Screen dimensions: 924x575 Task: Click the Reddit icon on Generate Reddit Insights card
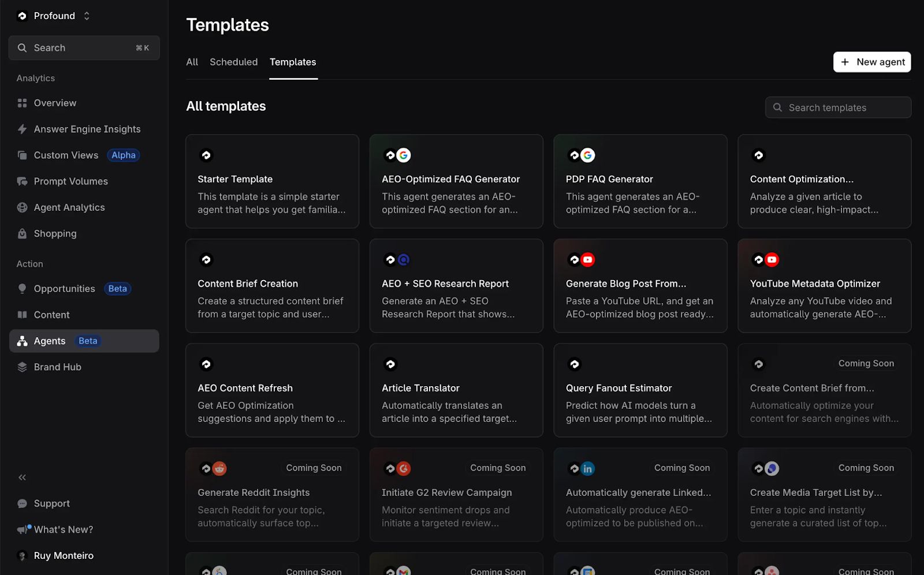point(219,468)
